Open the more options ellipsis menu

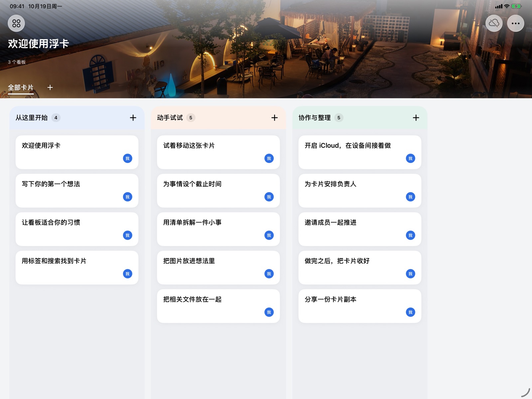515,23
